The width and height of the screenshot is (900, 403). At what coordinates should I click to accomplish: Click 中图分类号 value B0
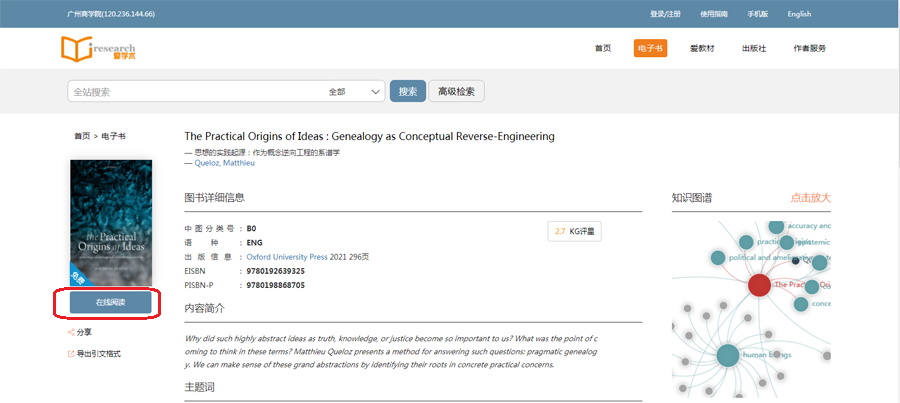[x=251, y=228]
